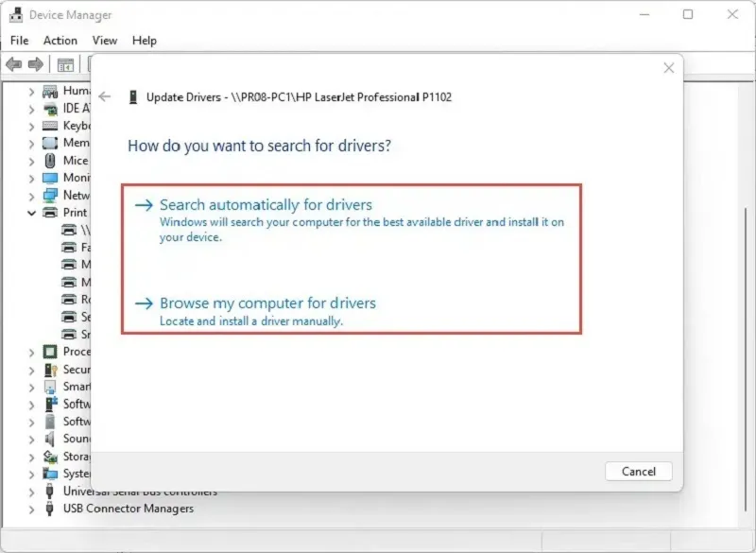Click the System devices folder icon

(x=50, y=474)
